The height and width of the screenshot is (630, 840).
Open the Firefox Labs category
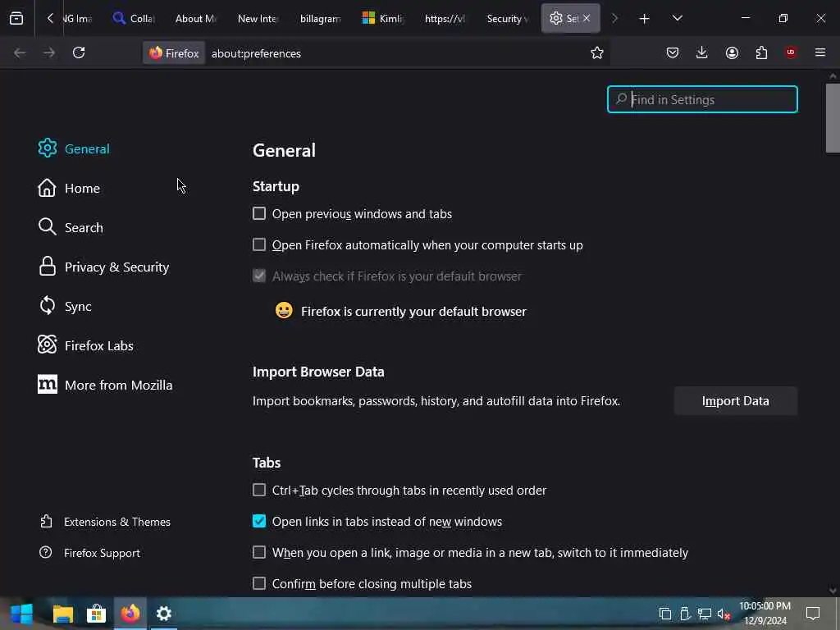pyautogui.click(x=85, y=345)
